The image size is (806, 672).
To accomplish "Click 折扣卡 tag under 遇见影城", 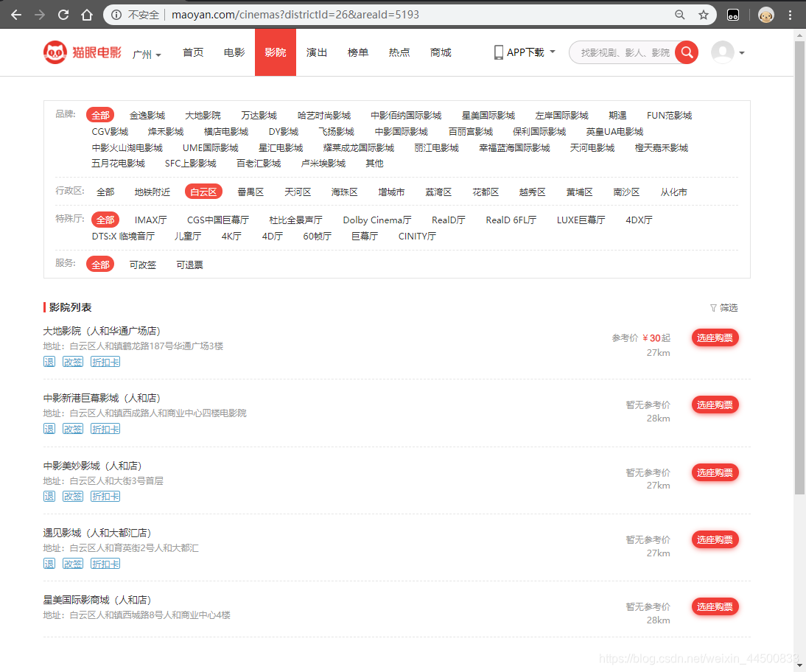I will [x=105, y=564].
